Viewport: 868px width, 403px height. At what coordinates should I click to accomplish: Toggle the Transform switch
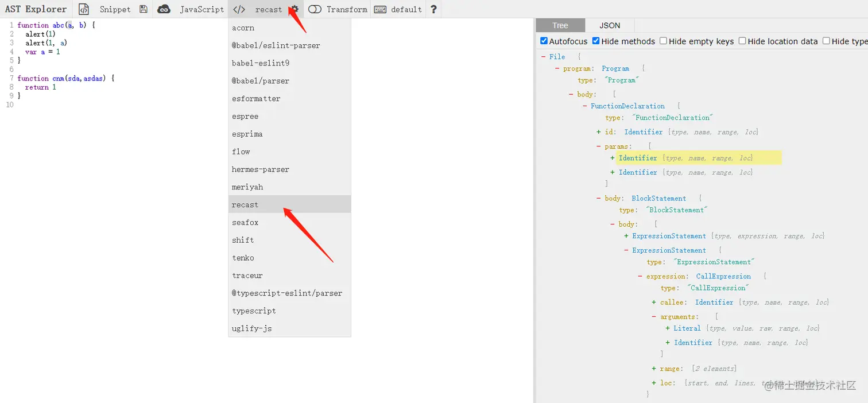coord(315,9)
